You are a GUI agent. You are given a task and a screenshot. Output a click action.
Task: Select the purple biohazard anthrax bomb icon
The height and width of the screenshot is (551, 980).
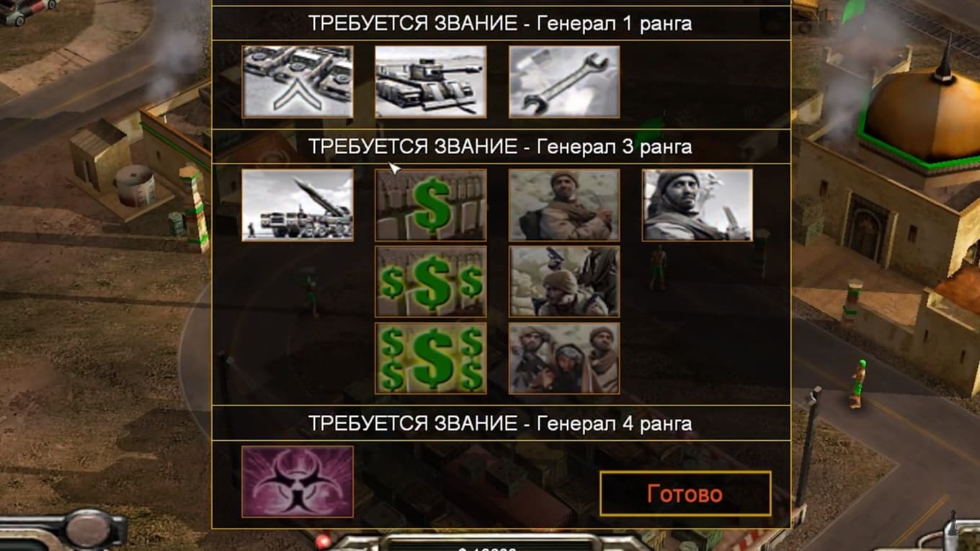pyautogui.click(x=298, y=482)
